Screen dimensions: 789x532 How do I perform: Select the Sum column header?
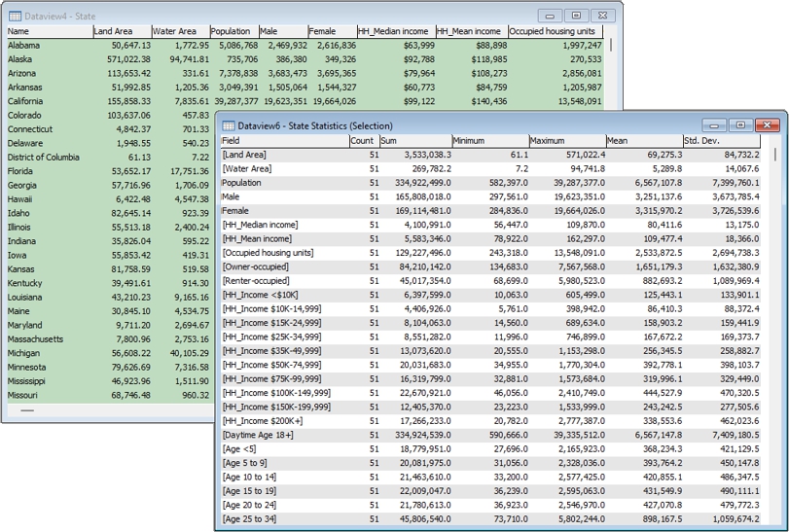416,141
